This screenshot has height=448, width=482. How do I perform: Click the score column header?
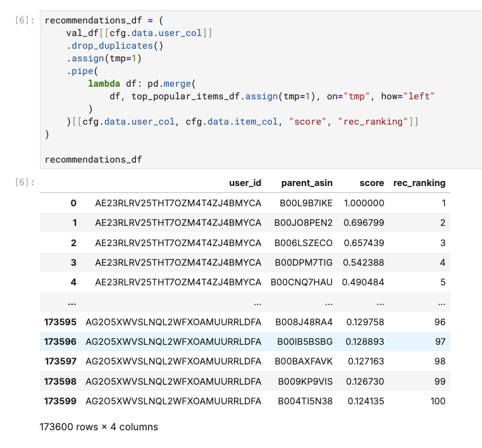(x=372, y=183)
